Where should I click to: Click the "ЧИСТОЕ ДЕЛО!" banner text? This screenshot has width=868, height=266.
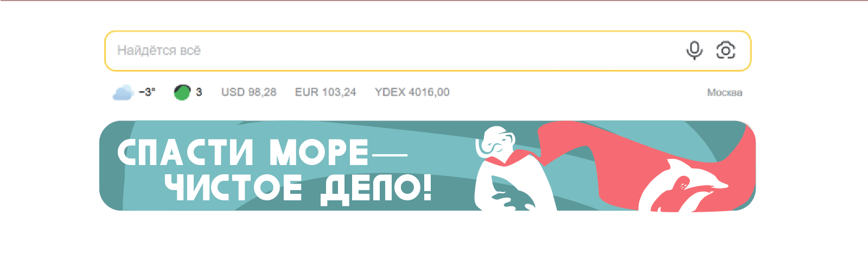coord(298,188)
